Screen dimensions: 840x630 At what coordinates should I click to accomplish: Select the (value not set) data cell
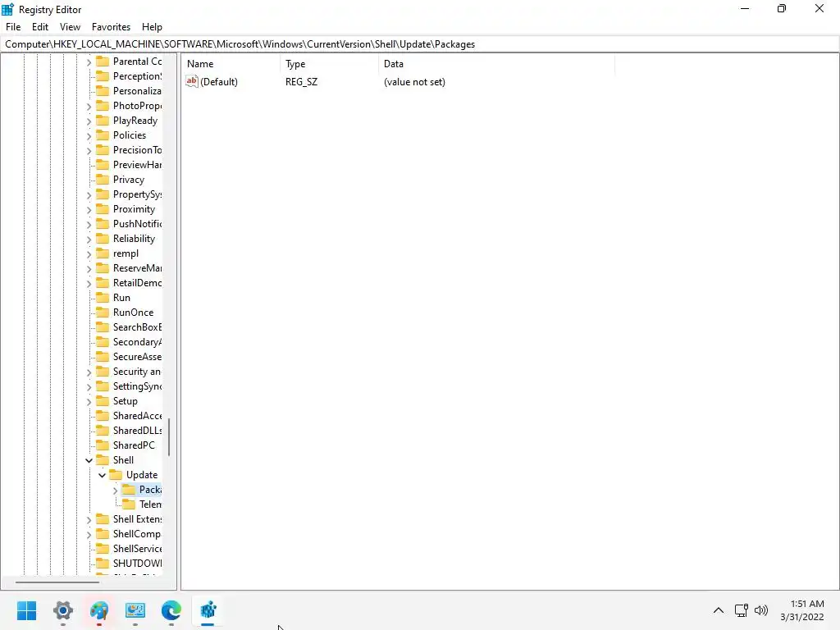click(x=414, y=82)
